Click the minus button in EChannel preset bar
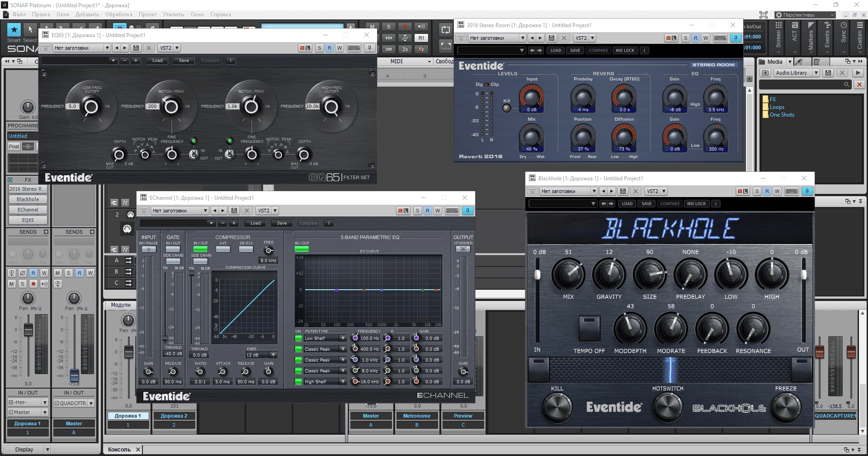 click(222, 223)
